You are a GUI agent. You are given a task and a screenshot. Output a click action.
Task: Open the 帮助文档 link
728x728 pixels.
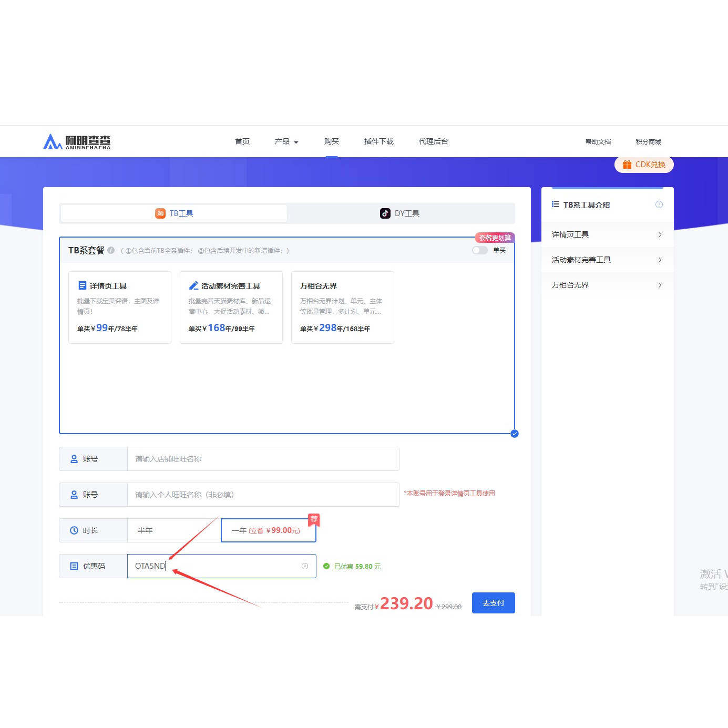[x=598, y=141]
